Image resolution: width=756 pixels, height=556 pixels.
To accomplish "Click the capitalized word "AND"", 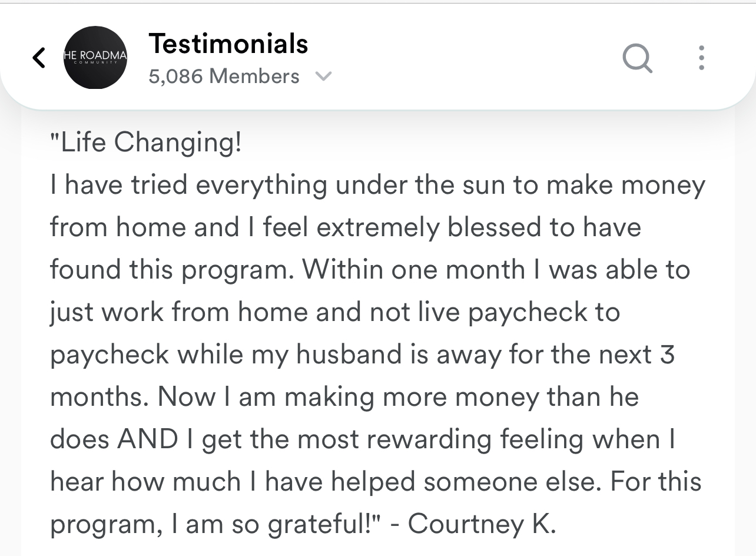I will 147,440.
